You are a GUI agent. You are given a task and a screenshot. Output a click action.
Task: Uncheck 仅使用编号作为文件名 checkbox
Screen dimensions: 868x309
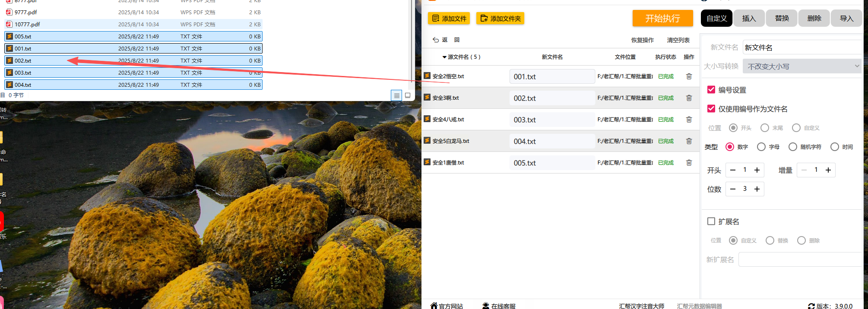coord(711,108)
